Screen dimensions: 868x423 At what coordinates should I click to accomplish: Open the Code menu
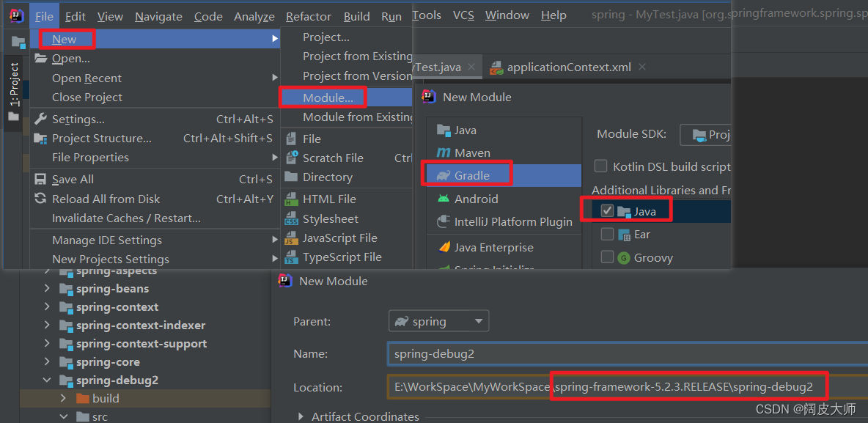(x=208, y=17)
